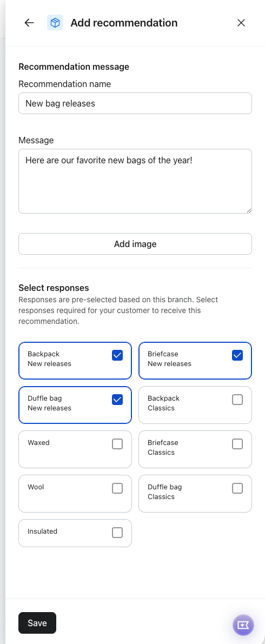This screenshot has height=644, width=265.
Task: Uncheck Backpack New releases checkbox
Action: pos(117,355)
